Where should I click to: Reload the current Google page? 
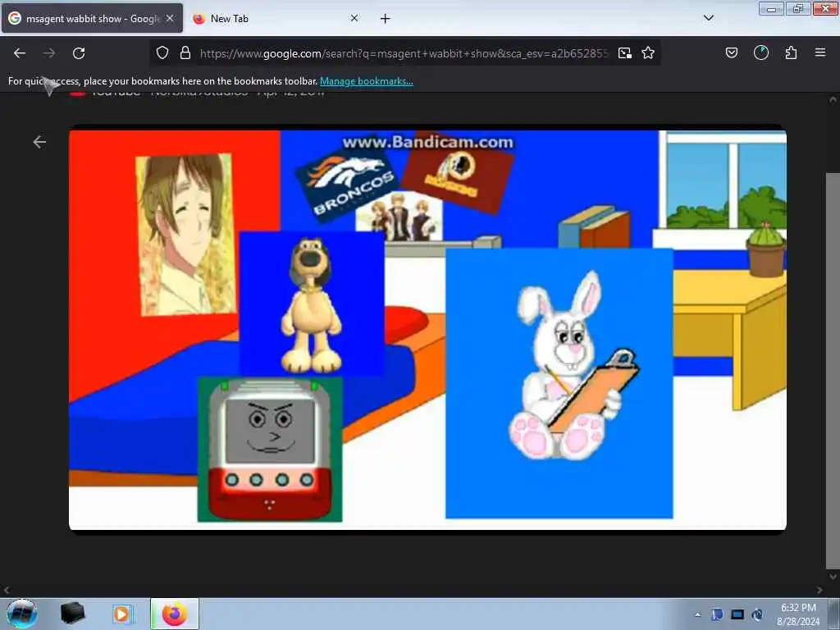[79, 53]
